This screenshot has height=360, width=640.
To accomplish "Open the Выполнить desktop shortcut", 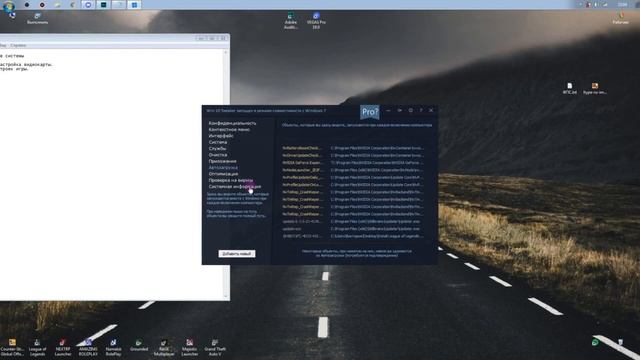I will tap(37, 19).
